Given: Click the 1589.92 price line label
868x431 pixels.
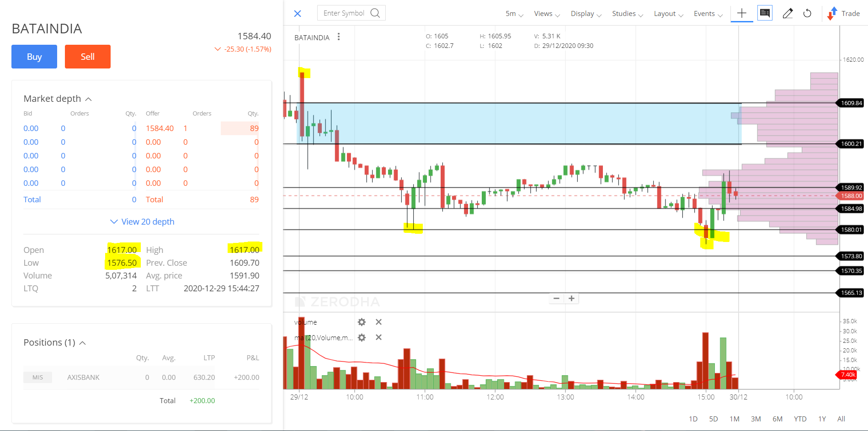Looking at the screenshot, I should pyautogui.click(x=851, y=188).
